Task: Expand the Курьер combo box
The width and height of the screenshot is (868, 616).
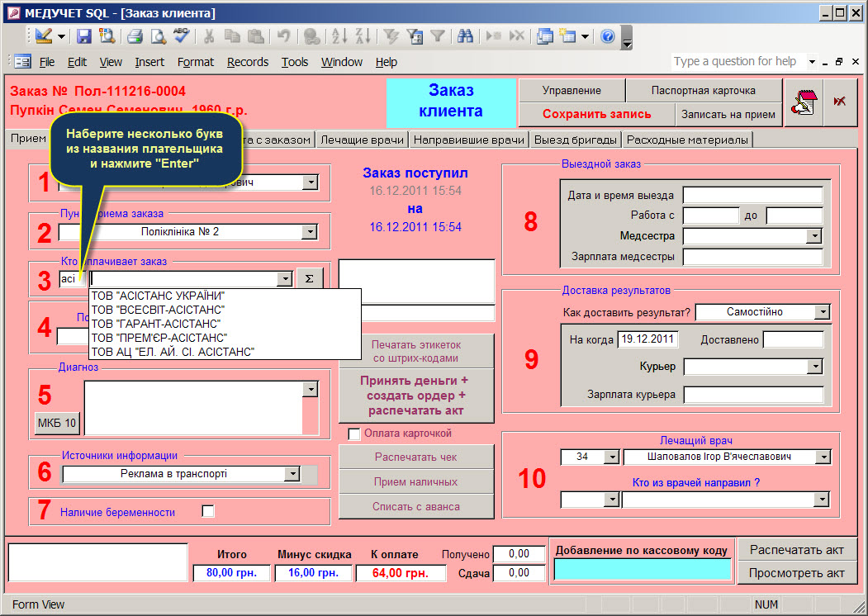Action: [815, 367]
